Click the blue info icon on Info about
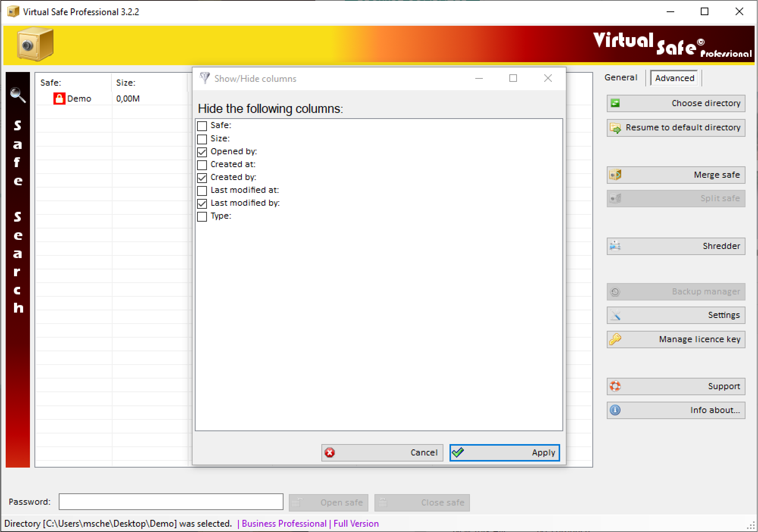 pyautogui.click(x=615, y=410)
